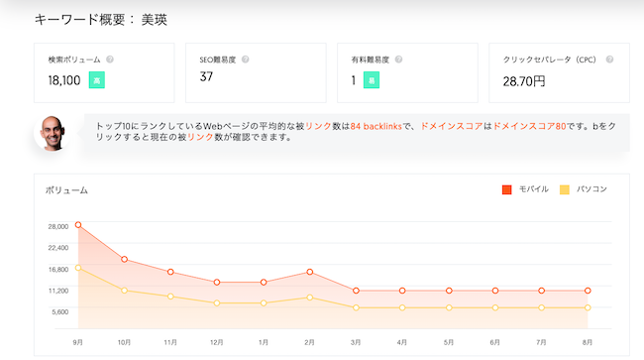Click help icon beside クリックセパレータ (CPC)

609,60
